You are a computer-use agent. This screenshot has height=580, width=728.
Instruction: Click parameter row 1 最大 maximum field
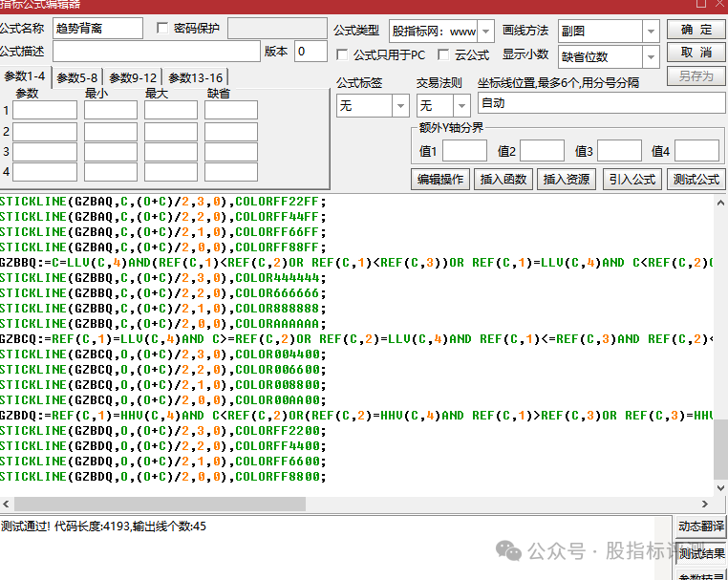pyautogui.click(x=171, y=111)
